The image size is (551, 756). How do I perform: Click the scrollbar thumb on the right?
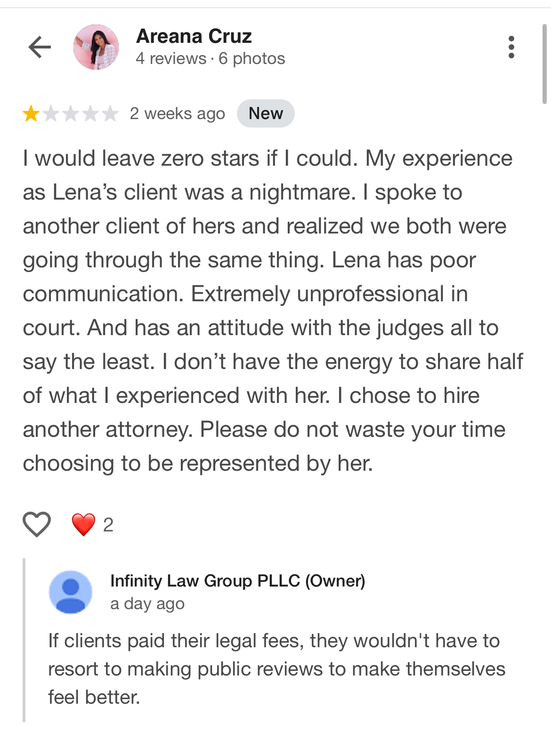pyautogui.click(x=544, y=64)
